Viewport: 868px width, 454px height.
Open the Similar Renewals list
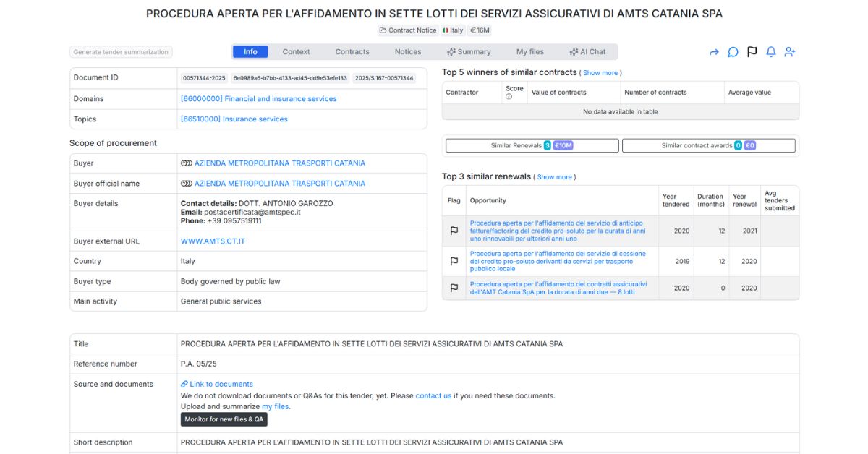[532, 146]
